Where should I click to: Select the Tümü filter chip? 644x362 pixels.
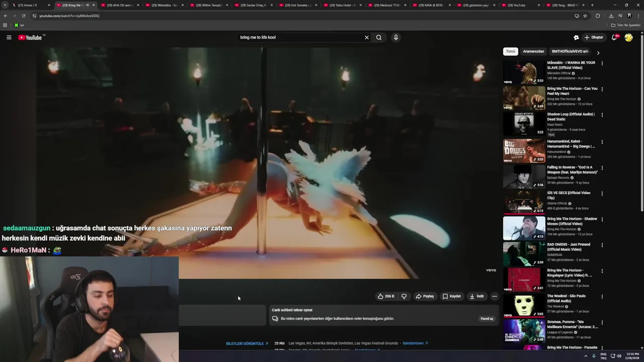pyautogui.click(x=511, y=51)
